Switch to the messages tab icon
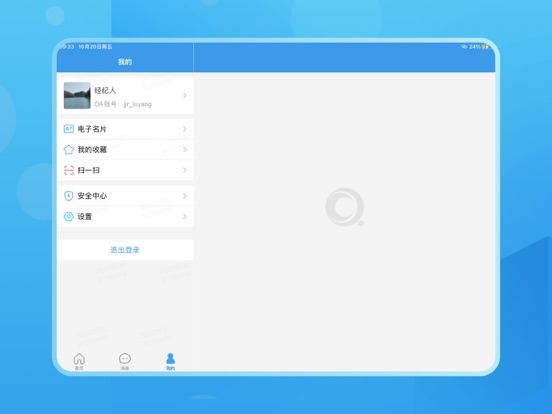Viewport: 552px width, 414px height. [125, 359]
